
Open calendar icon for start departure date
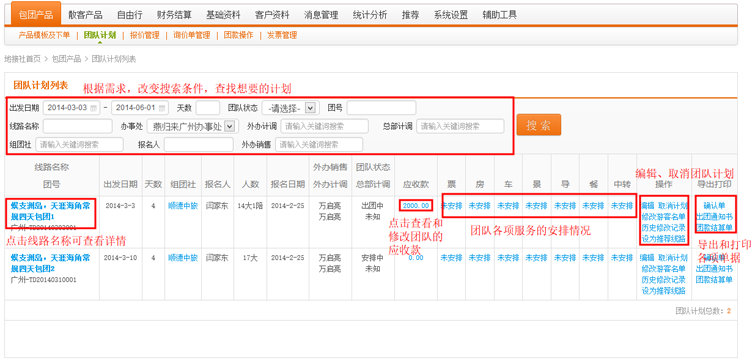tap(93, 108)
